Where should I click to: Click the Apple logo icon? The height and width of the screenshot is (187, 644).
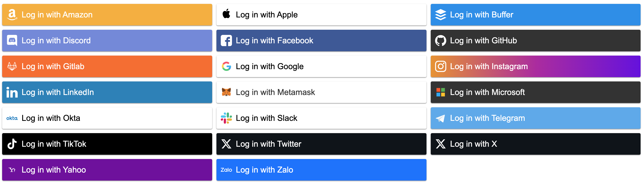click(x=226, y=14)
